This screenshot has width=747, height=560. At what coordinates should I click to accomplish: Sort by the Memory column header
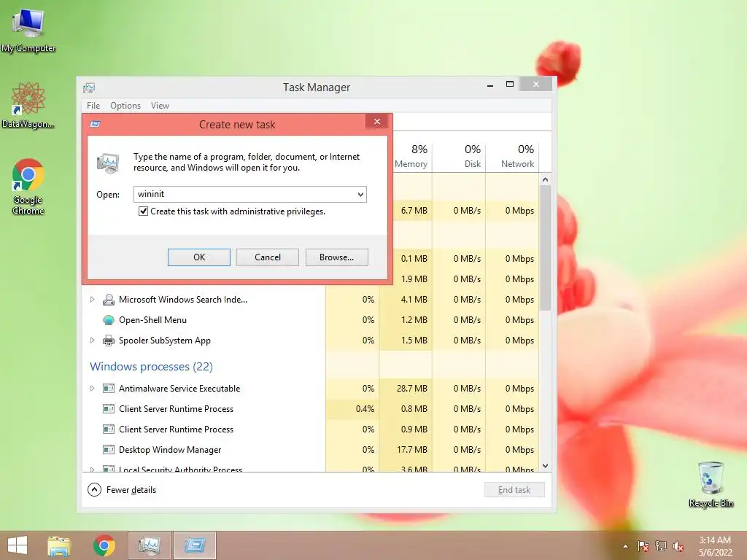coord(411,156)
